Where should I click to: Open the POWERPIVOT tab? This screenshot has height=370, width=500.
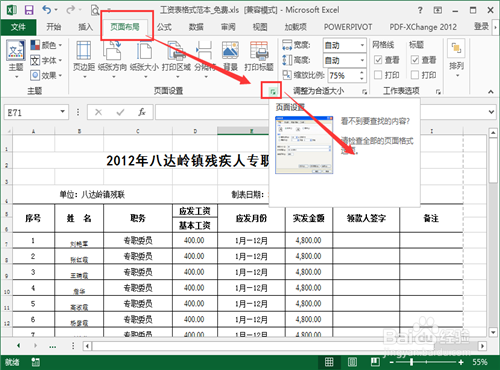pyautogui.click(x=348, y=27)
